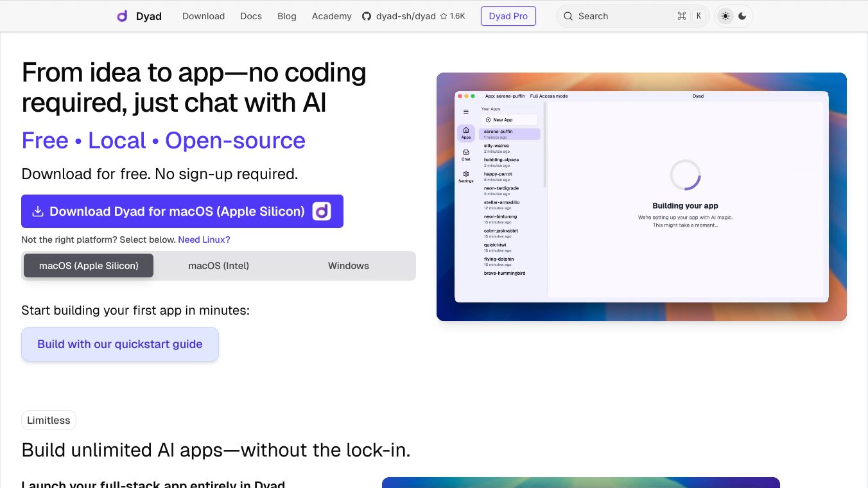The image size is (868, 488).
Task: Switch to dark theme with moon icon
Action: tap(742, 16)
